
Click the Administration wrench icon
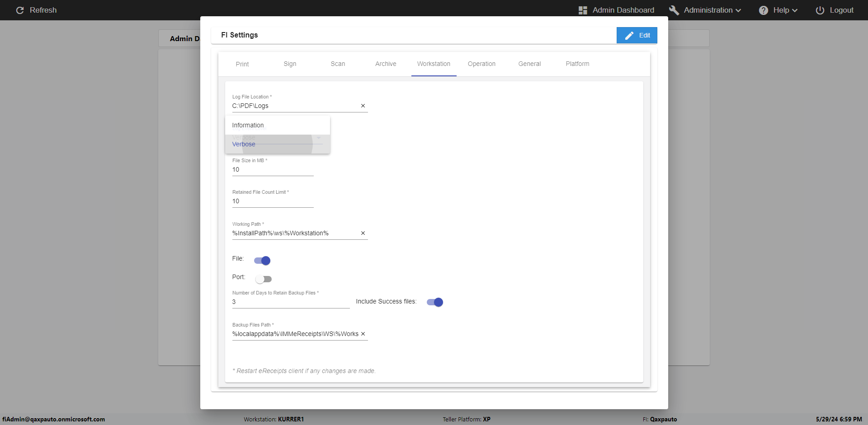coord(674,10)
